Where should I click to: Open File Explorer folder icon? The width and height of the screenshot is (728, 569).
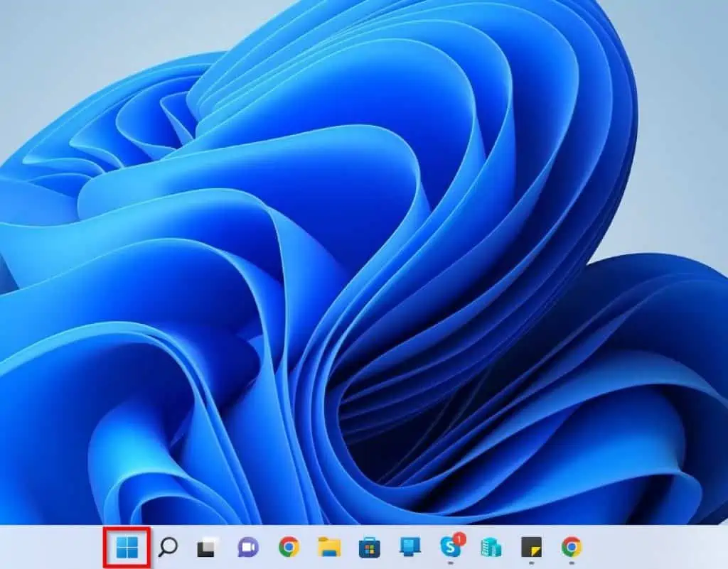(328, 547)
